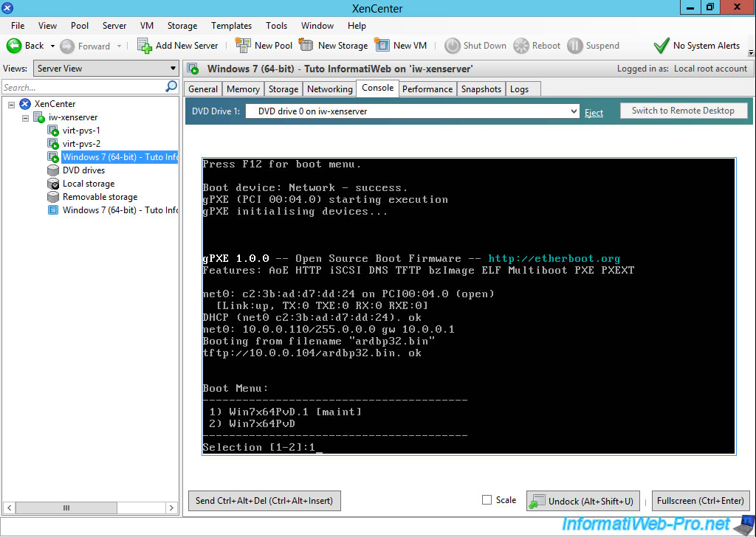Enable the Scale checkbox
This screenshot has width=756, height=537.
click(487, 500)
